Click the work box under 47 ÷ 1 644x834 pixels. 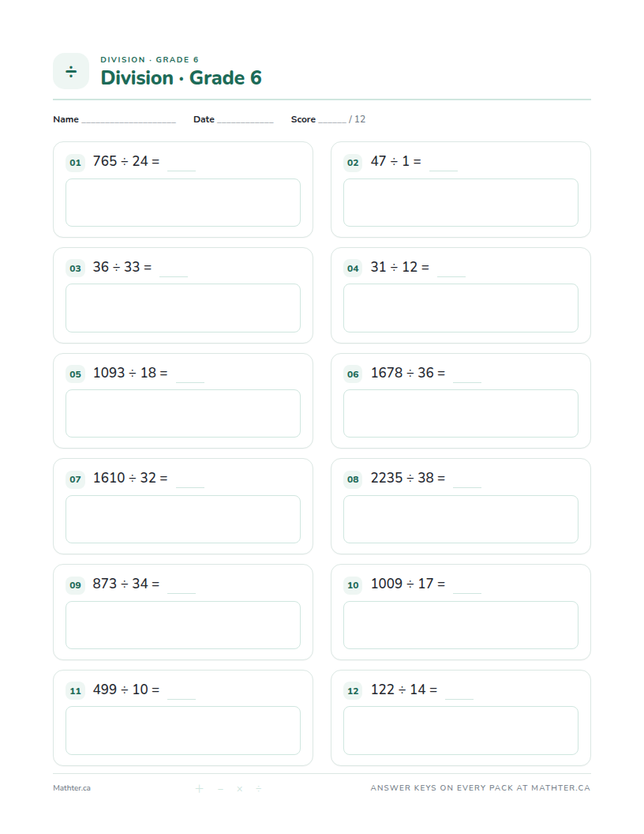pos(461,203)
